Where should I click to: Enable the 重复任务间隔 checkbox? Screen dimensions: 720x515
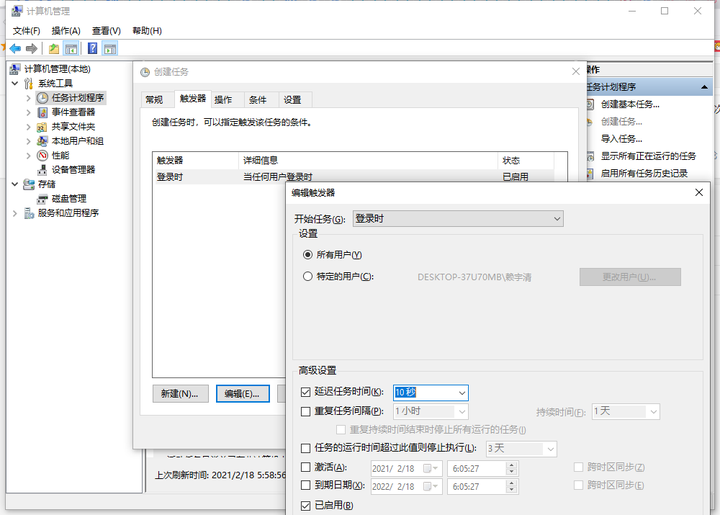pos(306,411)
